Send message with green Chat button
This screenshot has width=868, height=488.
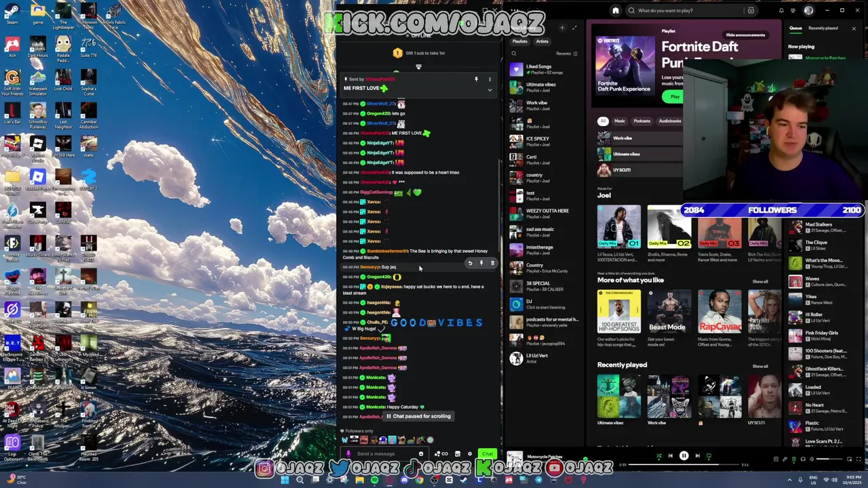click(488, 454)
